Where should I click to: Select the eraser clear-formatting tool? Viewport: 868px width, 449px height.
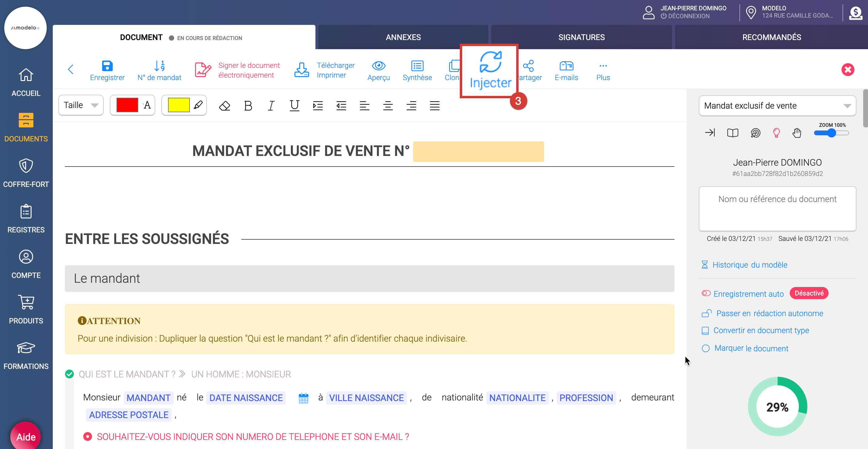click(x=224, y=106)
